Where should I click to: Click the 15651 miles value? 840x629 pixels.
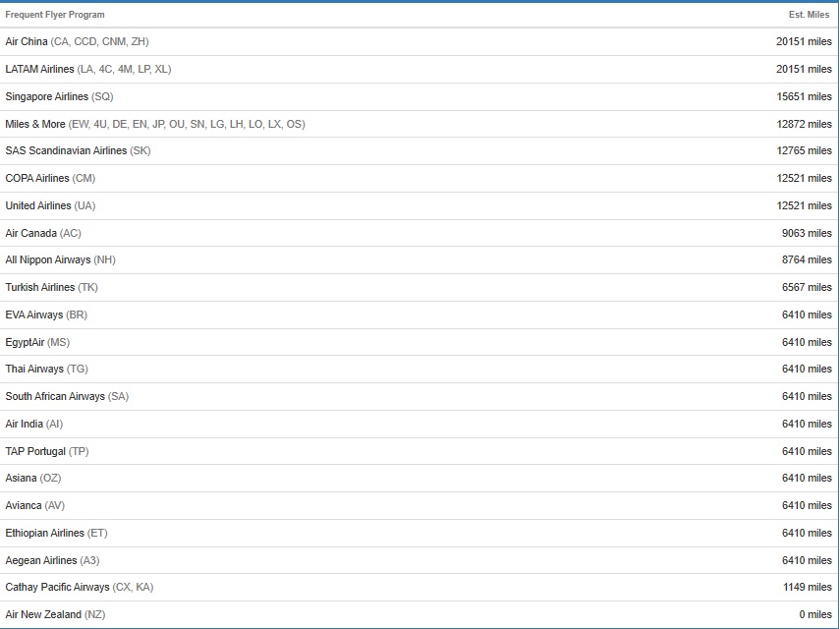click(804, 96)
